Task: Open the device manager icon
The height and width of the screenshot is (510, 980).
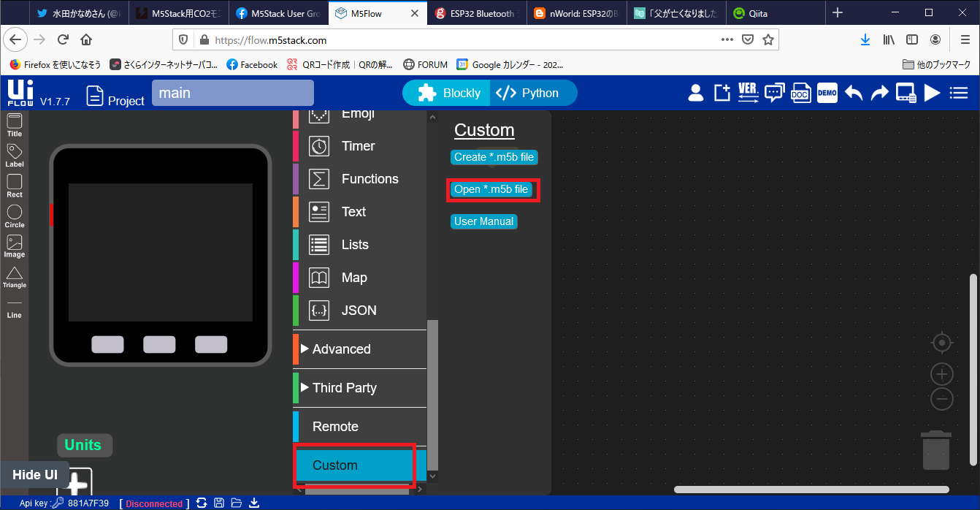Action: [x=906, y=93]
